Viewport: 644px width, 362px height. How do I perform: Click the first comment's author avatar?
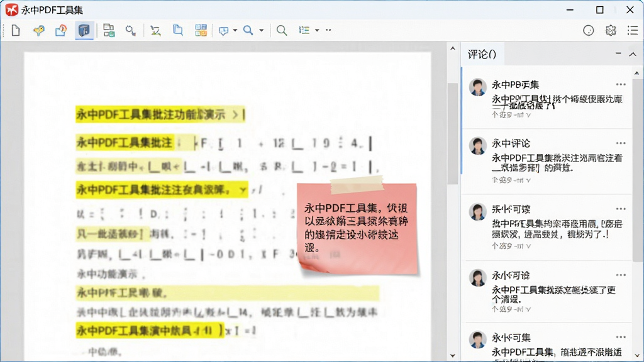pos(478,87)
